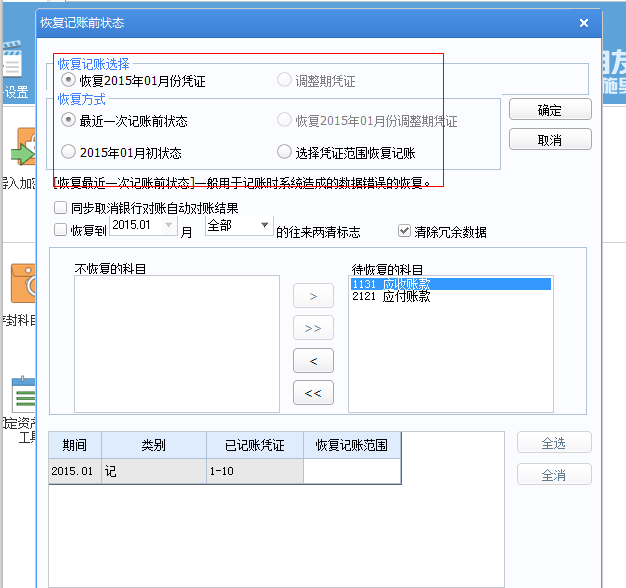Expand the 全部 dropdown list
Viewport: 626px width, 588px height.
265,226
